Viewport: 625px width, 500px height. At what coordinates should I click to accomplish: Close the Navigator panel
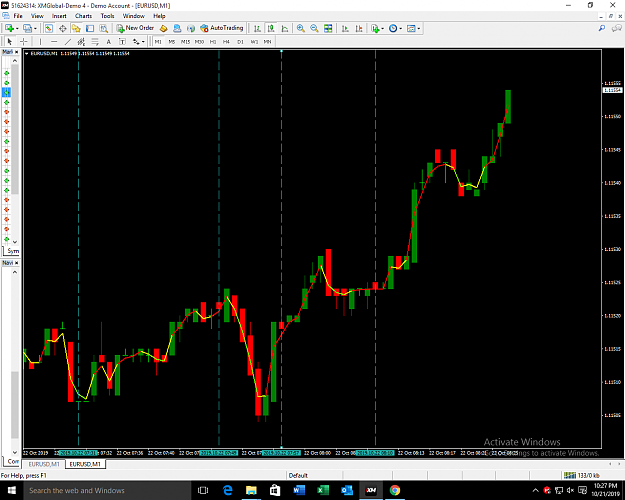click(17, 263)
